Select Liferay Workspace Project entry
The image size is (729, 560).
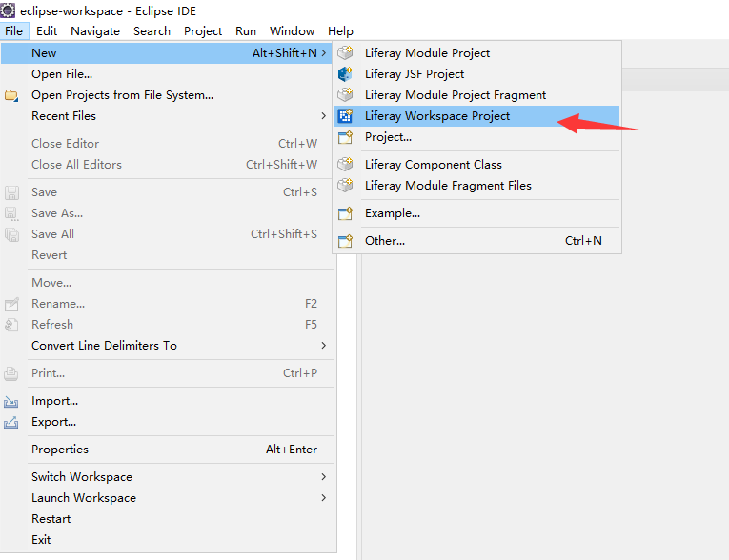[x=477, y=116]
